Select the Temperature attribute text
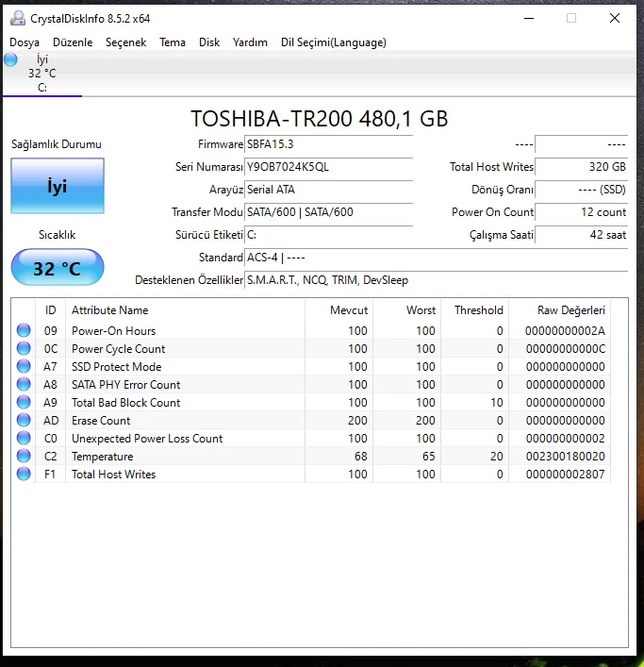The width and height of the screenshot is (644, 667). [102, 457]
